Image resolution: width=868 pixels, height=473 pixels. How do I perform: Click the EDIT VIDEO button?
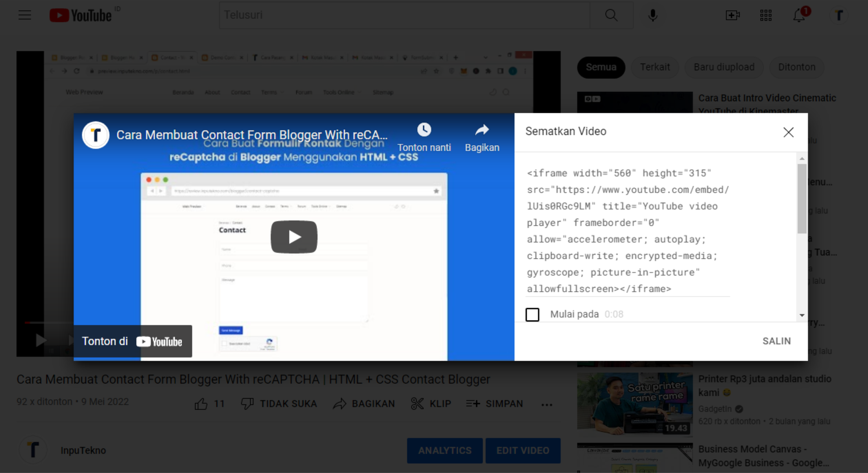(523, 451)
